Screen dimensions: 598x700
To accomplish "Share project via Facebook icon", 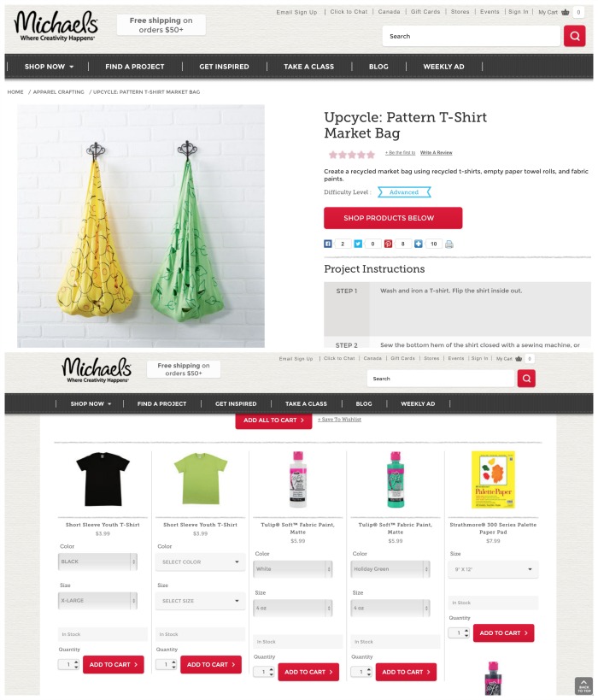I will 328,244.
